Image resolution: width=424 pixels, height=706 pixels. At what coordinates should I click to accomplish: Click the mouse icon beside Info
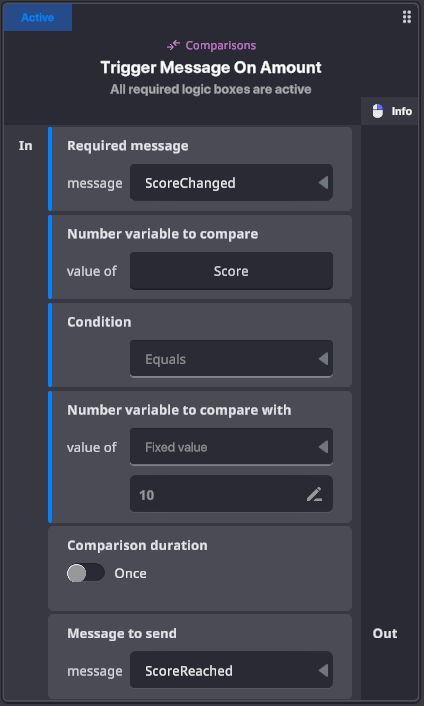pyautogui.click(x=378, y=111)
